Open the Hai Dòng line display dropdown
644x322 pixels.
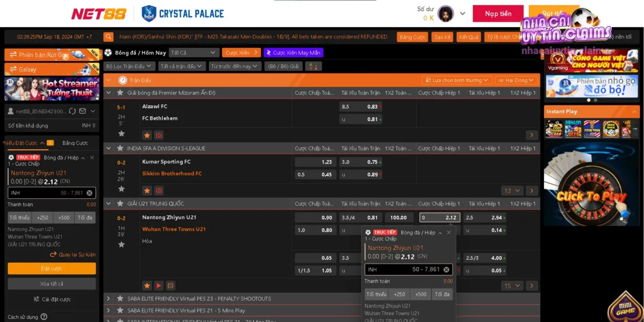516,80
